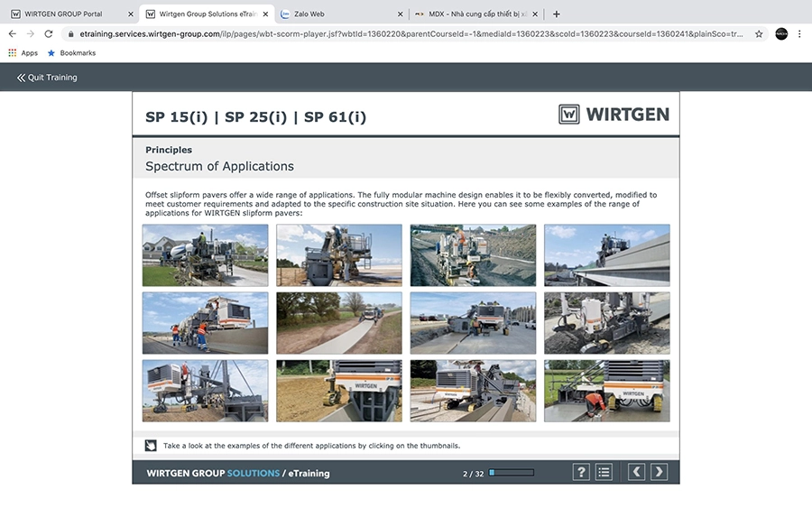Open the bottom-right thumbnail with kneeling worker
The width and height of the screenshot is (812, 508).
point(606,391)
